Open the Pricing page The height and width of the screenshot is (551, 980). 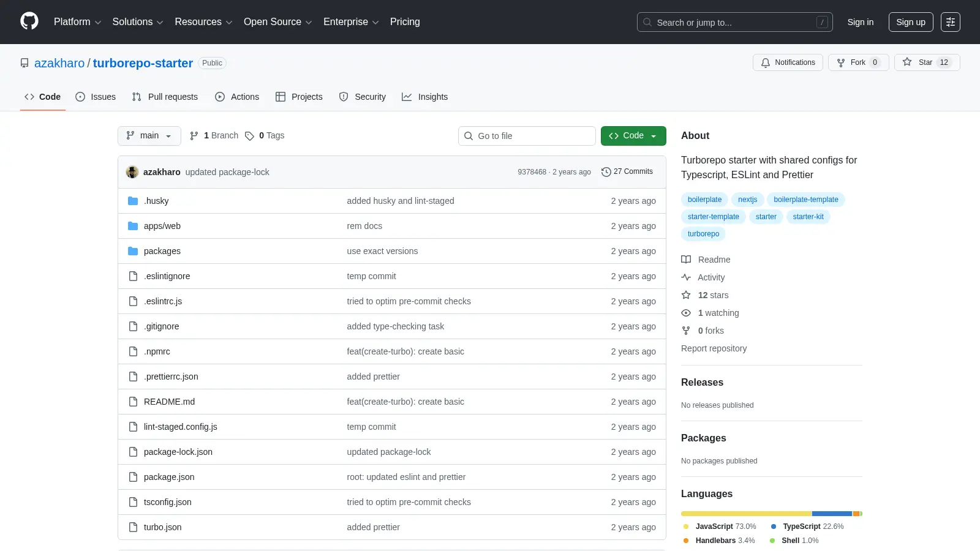click(405, 22)
